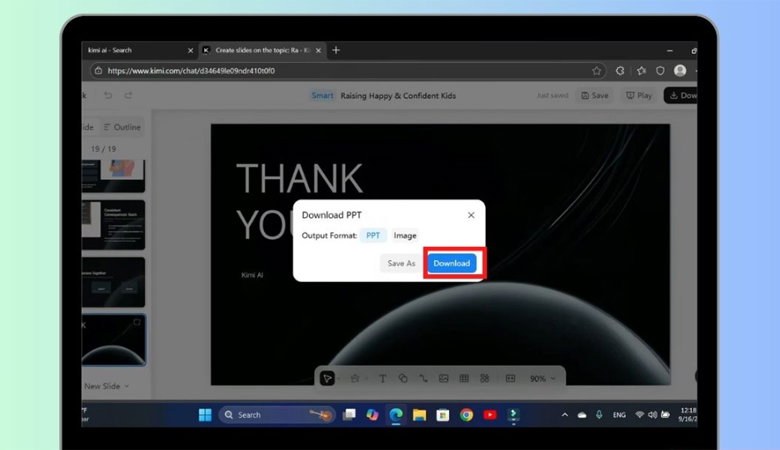
Task: Click the delete (trash) tool icon
Action: pyautogui.click(x=355, y=378)
